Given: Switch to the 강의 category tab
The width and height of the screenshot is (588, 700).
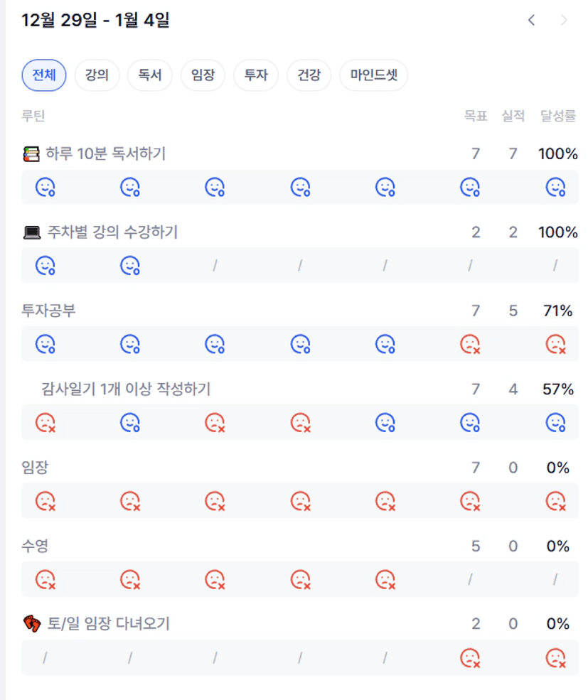Looking at the screenshot, I should tap(97, 75).
